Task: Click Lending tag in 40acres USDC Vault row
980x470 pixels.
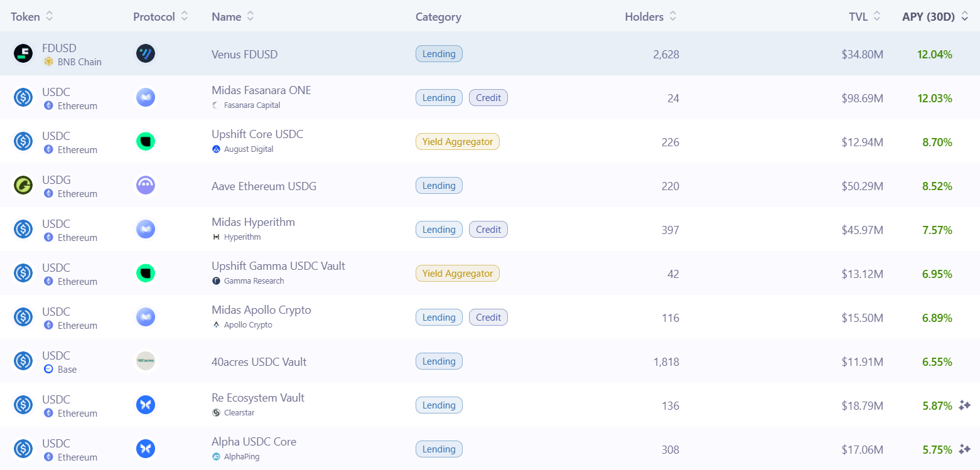Action: coord(439,361)
